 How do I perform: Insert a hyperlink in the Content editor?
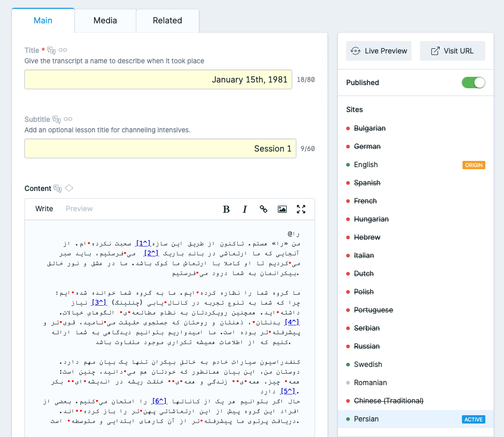(x=263, y=209)
